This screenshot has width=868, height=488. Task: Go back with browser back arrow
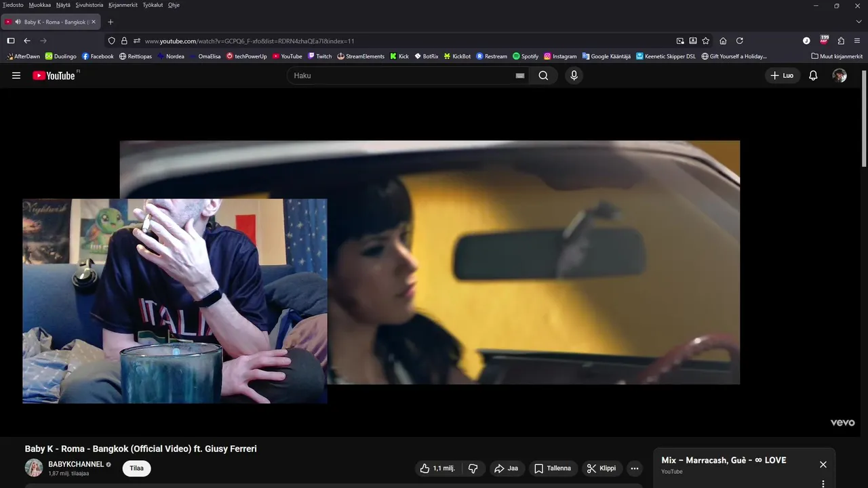(27, 41)
